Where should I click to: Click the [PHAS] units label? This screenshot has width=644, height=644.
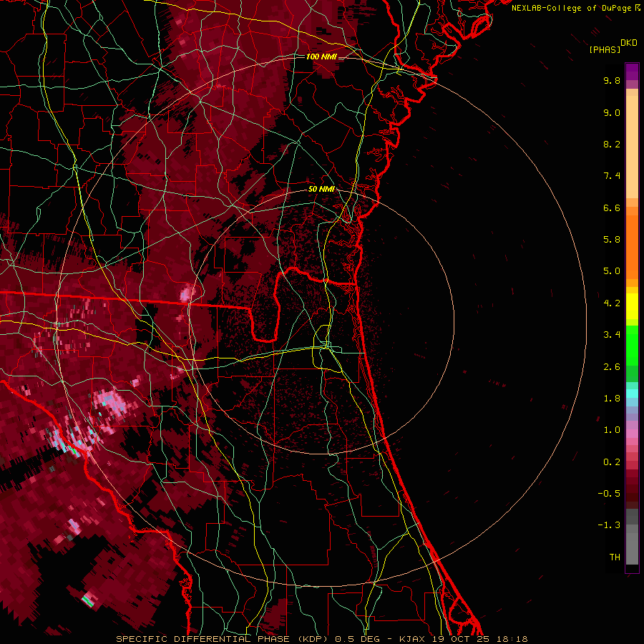tap(605, 50)
